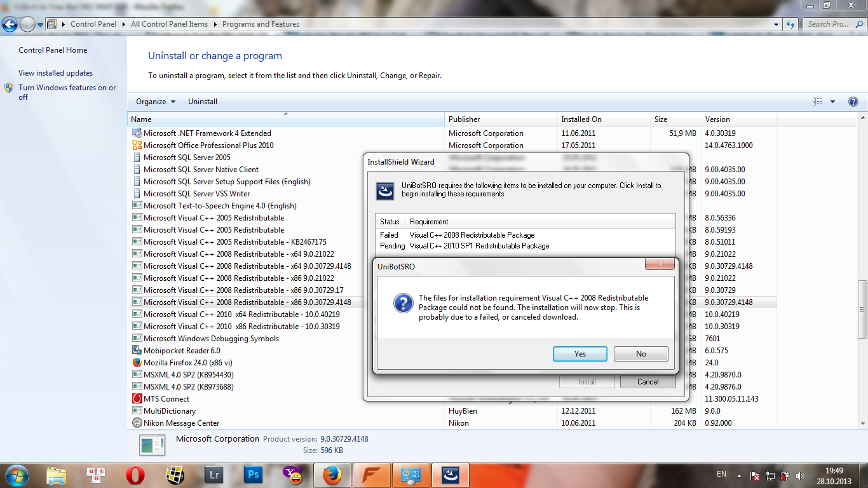868x488 pixels.
Task: Show hidden system tray icons
Action: click(740, 475)
